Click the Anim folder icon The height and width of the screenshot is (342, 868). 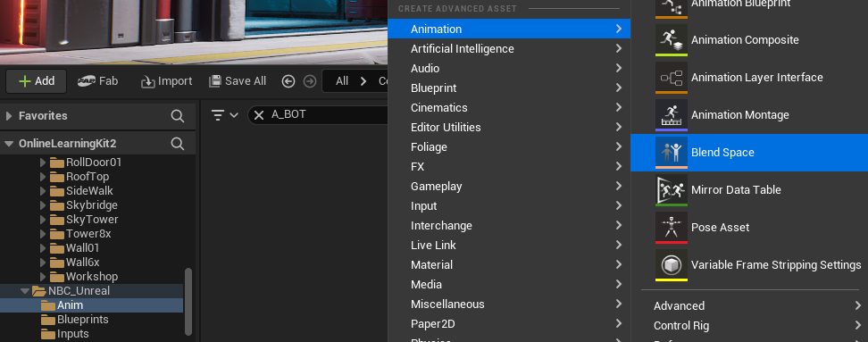tap(48, 305)
